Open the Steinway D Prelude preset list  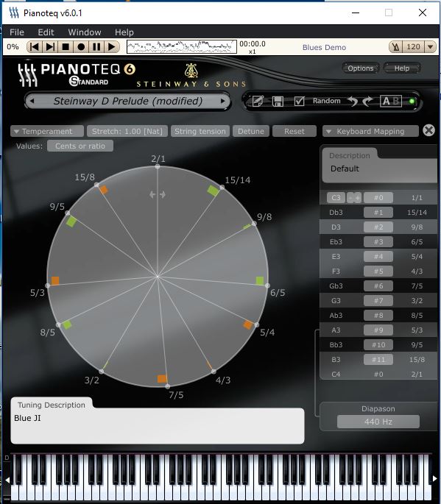(127, 101)
